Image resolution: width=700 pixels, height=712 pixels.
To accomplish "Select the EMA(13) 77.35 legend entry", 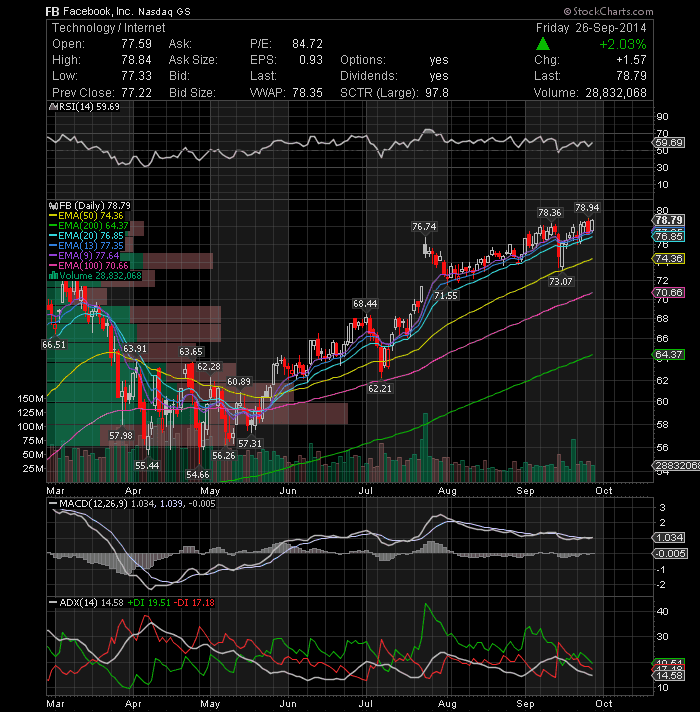I will (86, 246).
